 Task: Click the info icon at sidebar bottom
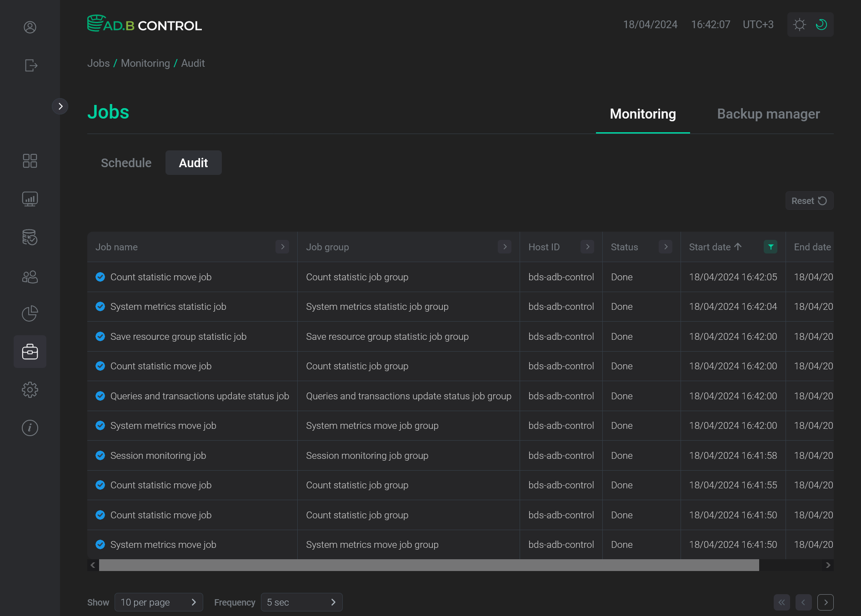click(30, 427)
